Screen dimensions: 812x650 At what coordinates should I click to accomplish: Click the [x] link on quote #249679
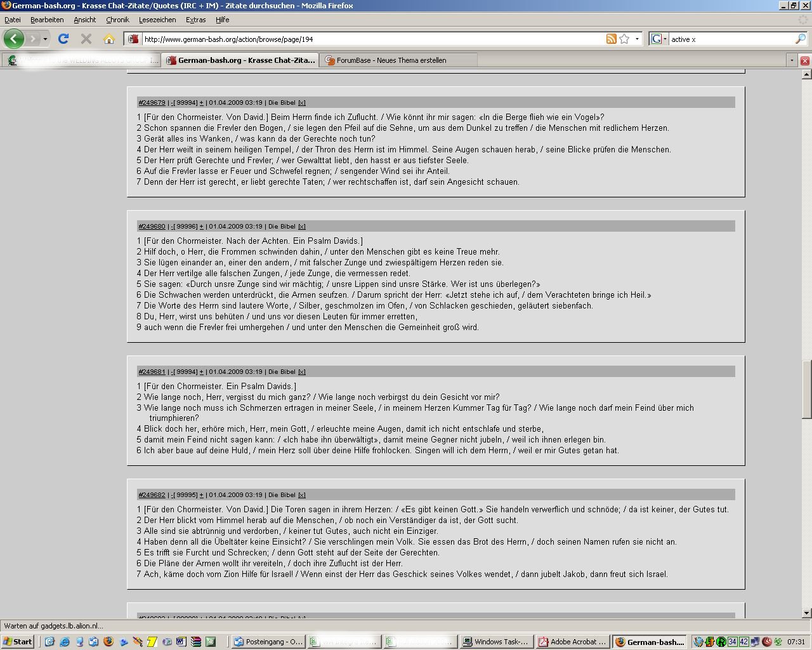coord(302,103)
